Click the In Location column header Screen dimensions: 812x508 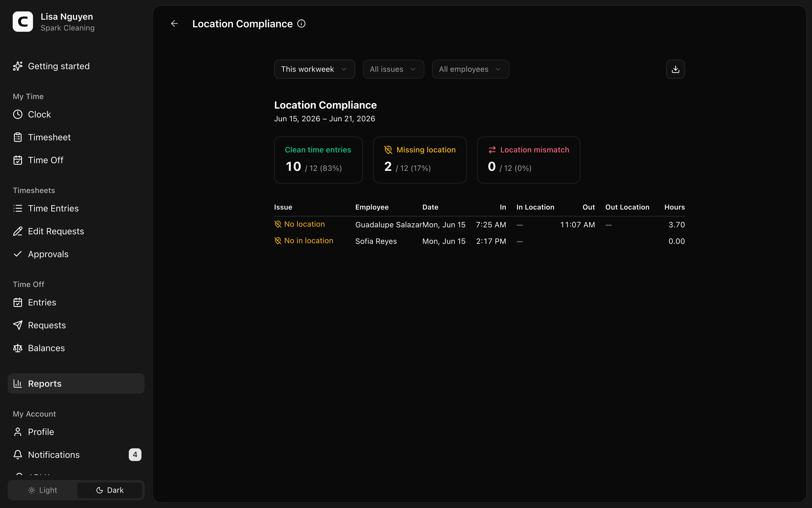(x=535, y=207)
